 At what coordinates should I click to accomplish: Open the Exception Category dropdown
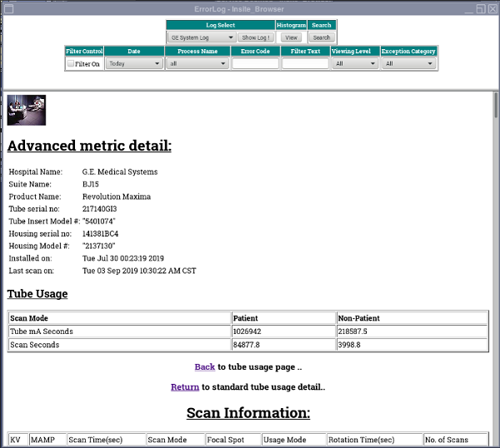409,63
